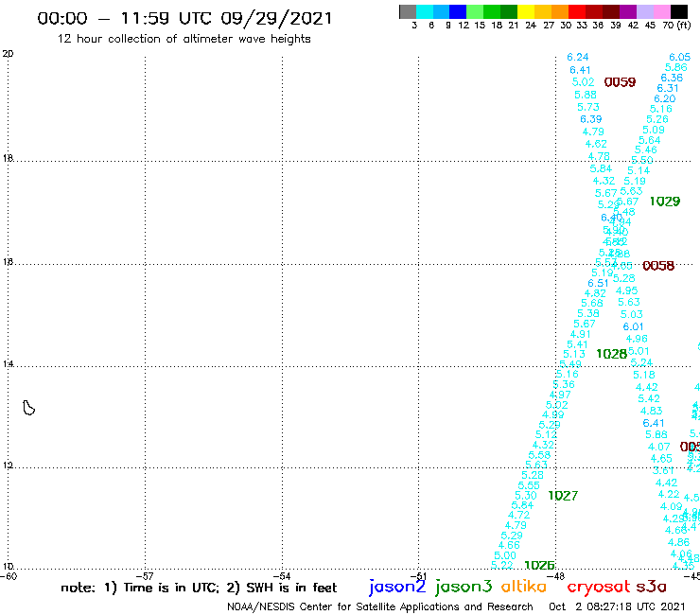
Task: Click pass time label 0059
Action: tap(620, 82)
